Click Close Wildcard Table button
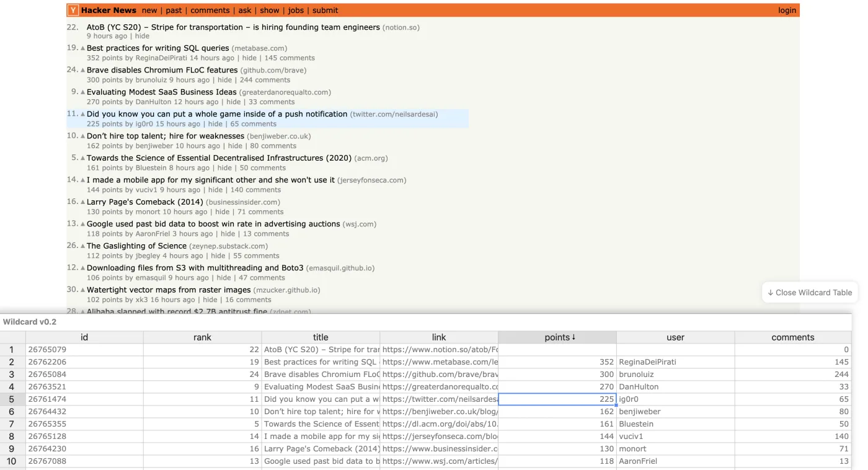Image resolution: width=868 pixels, height=470 pixels. (810, 293)
